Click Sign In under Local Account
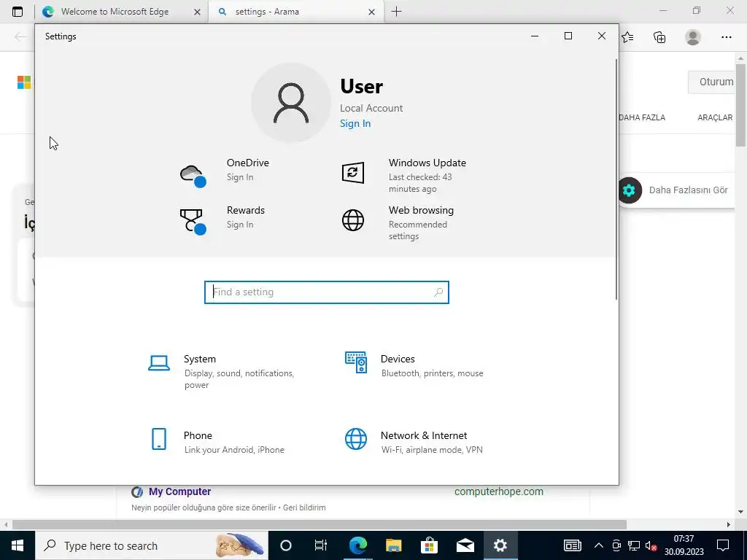Image resolution: width=747 pixels, height=560 pixels. (x=355, y=123)
